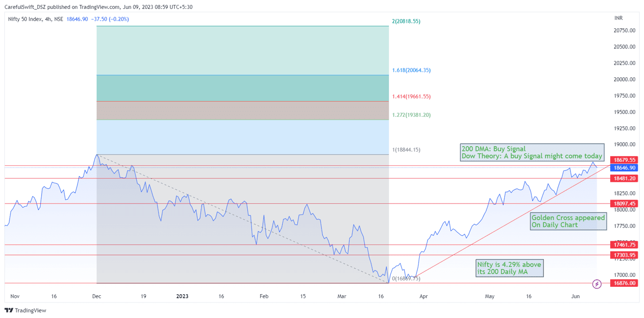Select the 'Nifty is 4.29% above' annotation
Viewport: 644px width, 318px height.
coord(509,268)
